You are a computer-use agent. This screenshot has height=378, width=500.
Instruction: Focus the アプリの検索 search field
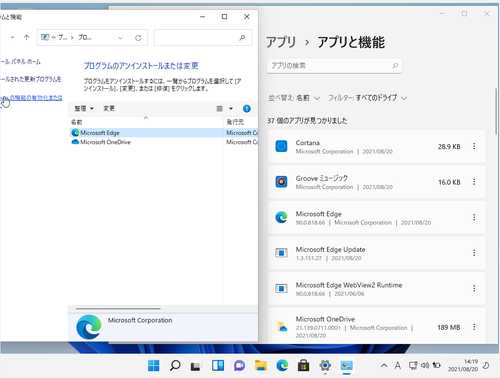point(334,66)
